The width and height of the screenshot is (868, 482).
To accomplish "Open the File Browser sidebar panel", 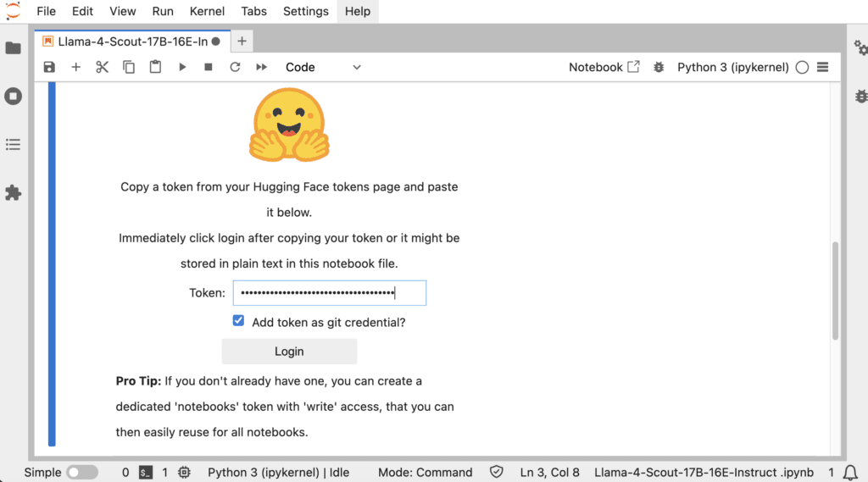I will (14, 48).
